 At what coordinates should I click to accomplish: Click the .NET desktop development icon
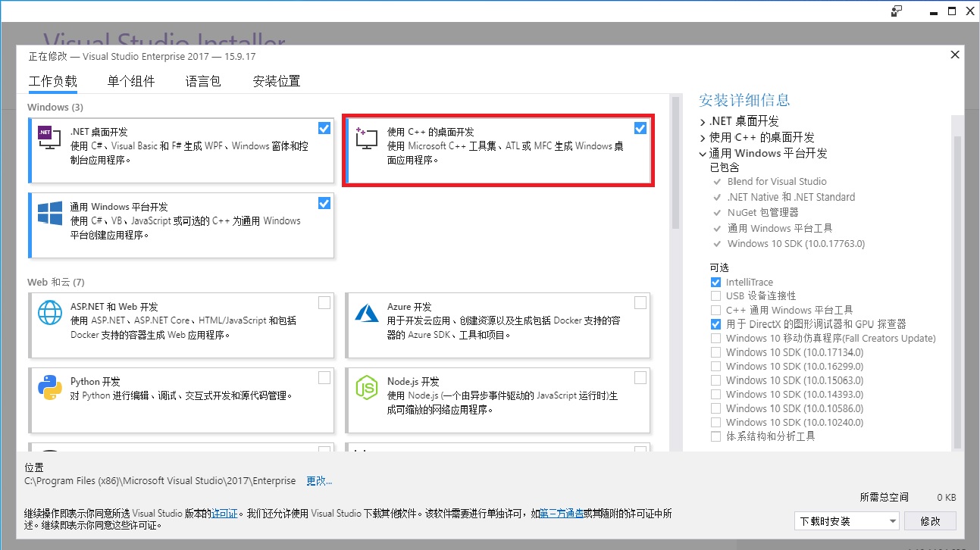49,137
